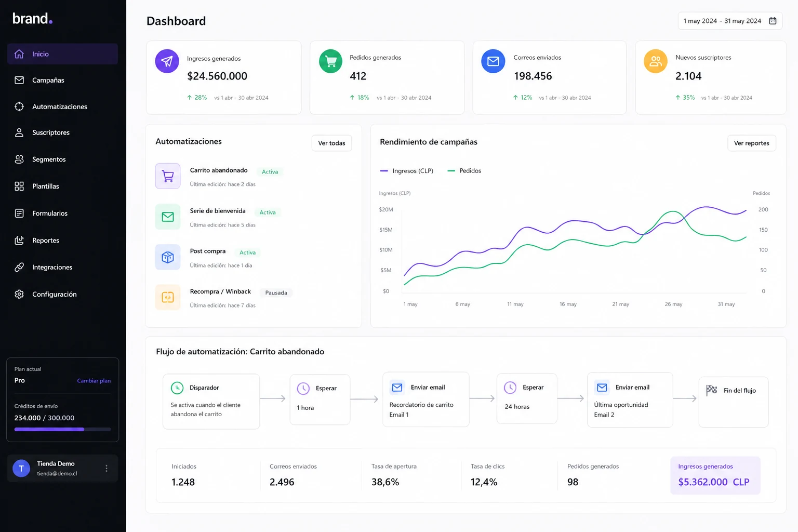798x532 pixels.
Task: Click the 2.104 subscribers value
Action: 688,76
